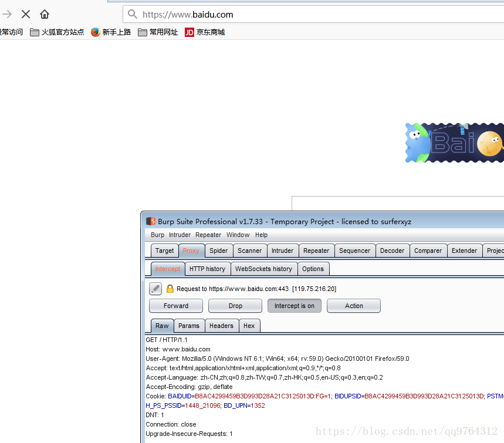
Task: Click the Connection: close header line
Action: click(x=171, y=424)
